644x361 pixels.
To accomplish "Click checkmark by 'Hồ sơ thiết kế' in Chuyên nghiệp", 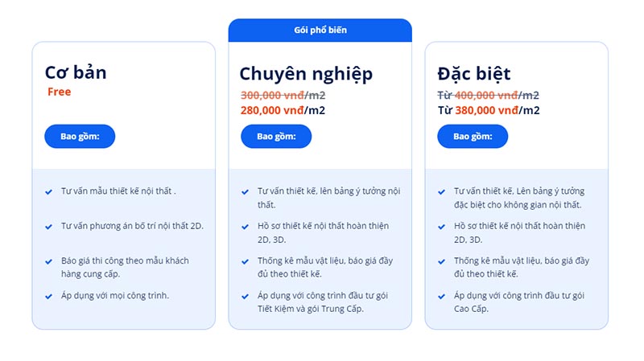I will [x=246, y=227].
